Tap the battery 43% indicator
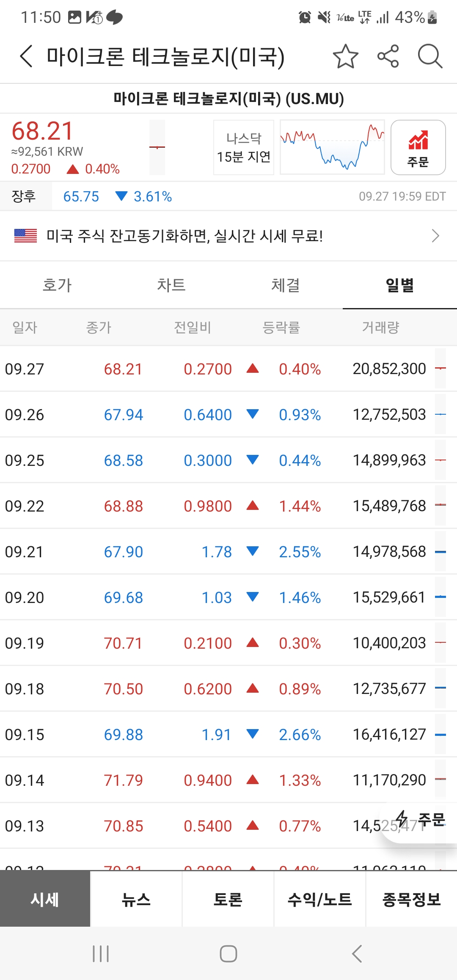The width and height of the screenshot is (457, 980). tap(416, 17)
